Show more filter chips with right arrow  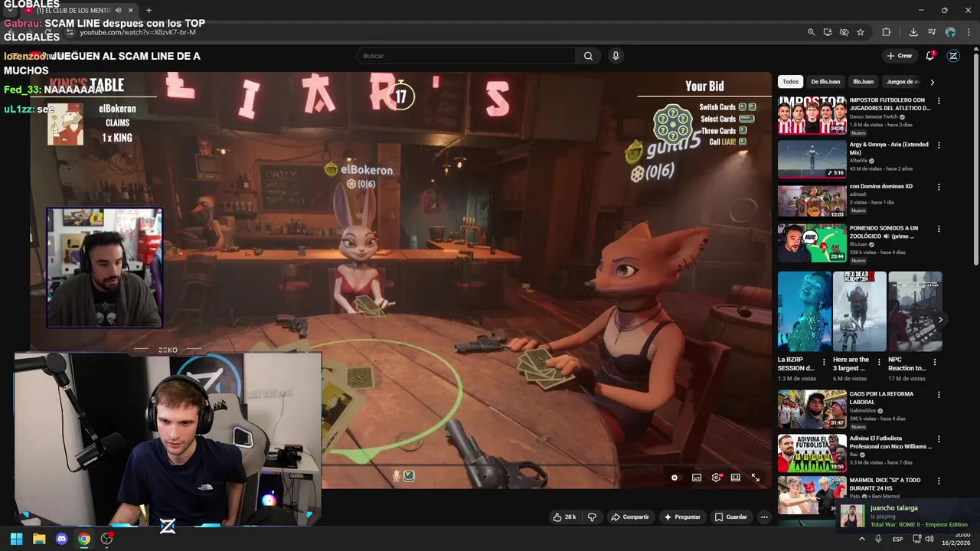pos(932,82)
